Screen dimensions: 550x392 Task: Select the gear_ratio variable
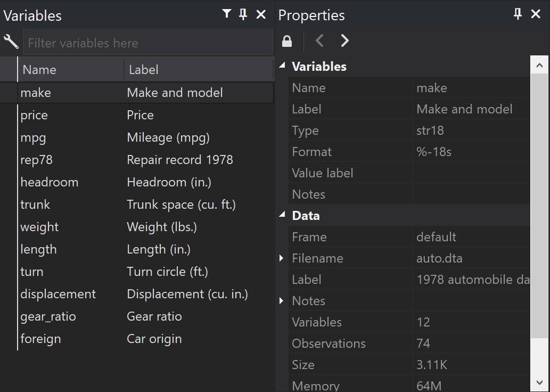coord(48,316)
